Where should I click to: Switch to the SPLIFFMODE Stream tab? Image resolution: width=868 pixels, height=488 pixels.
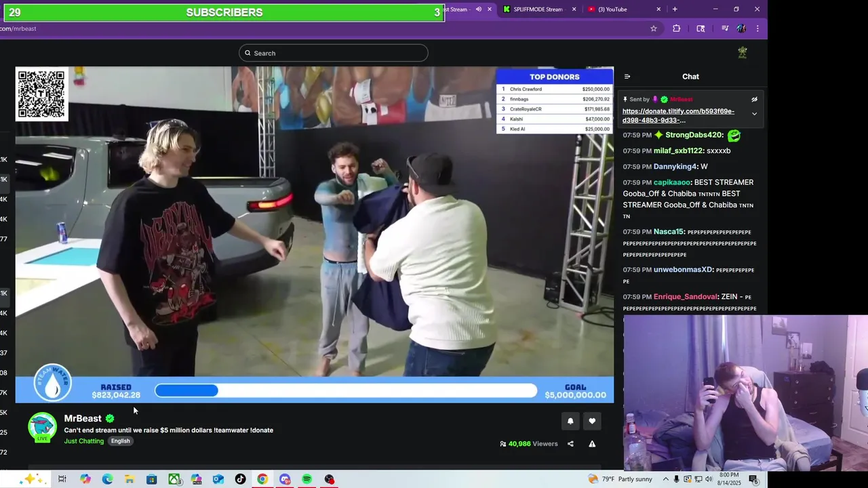pos(539,9)
